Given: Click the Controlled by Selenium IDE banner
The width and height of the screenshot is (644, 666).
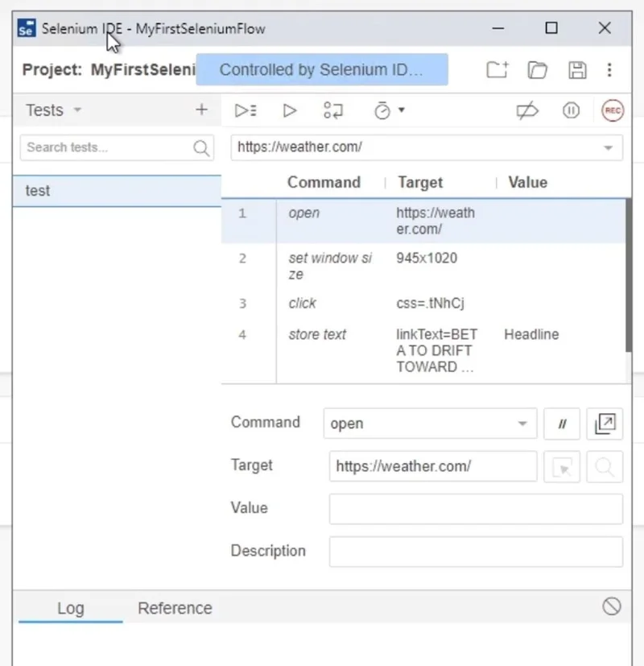Looking at the screenshot, I should click(322, 69).
